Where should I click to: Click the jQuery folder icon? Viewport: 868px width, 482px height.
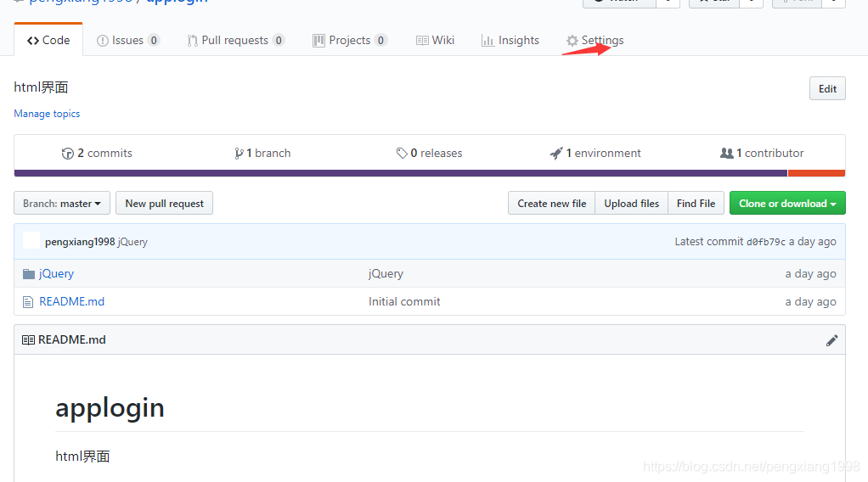coord(29,274)
